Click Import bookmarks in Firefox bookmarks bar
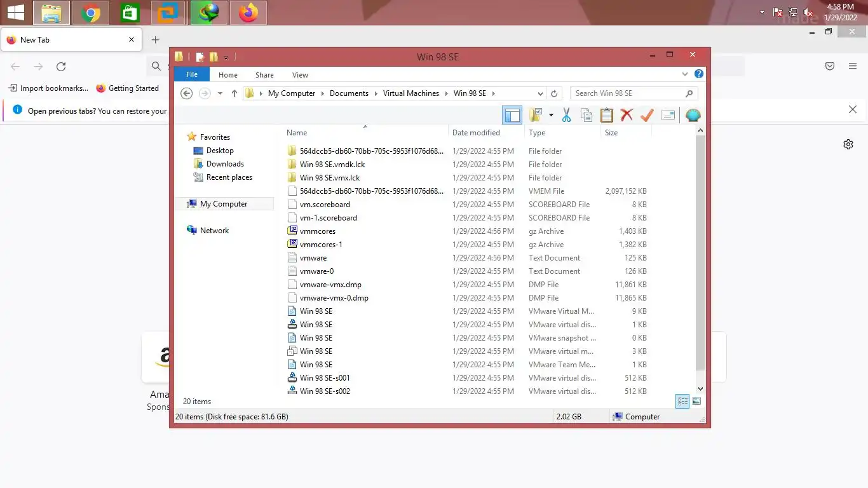Viewport: 868px width, 488px height. point(48,88)
